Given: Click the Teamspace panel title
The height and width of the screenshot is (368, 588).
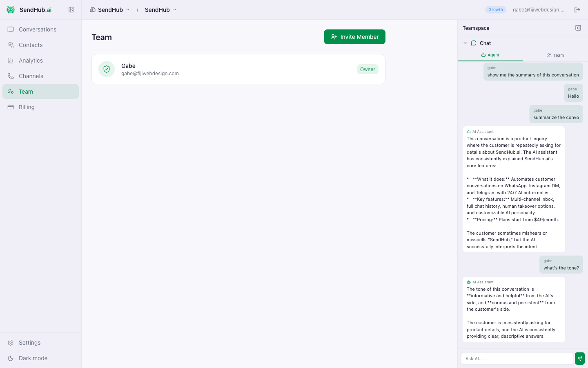Looking at the screenshot, I should [476, 28].
